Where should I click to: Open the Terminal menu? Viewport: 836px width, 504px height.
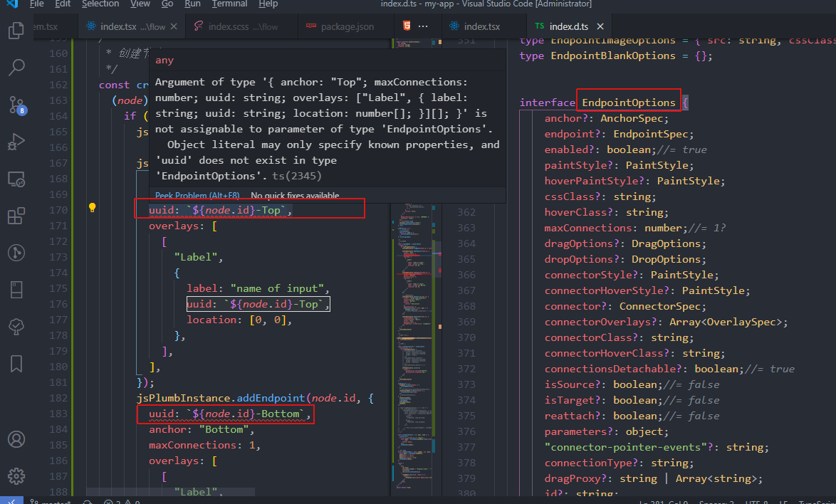[x=229, y=4]
